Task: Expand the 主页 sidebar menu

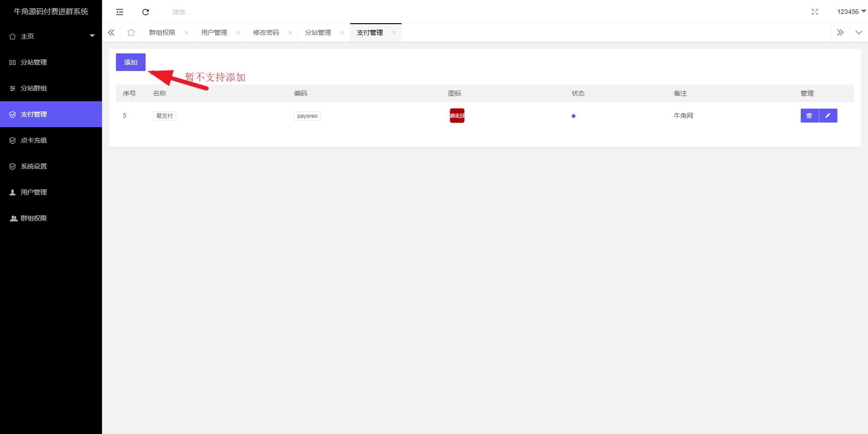Action: pyautogui.click(x=51, y=36)
